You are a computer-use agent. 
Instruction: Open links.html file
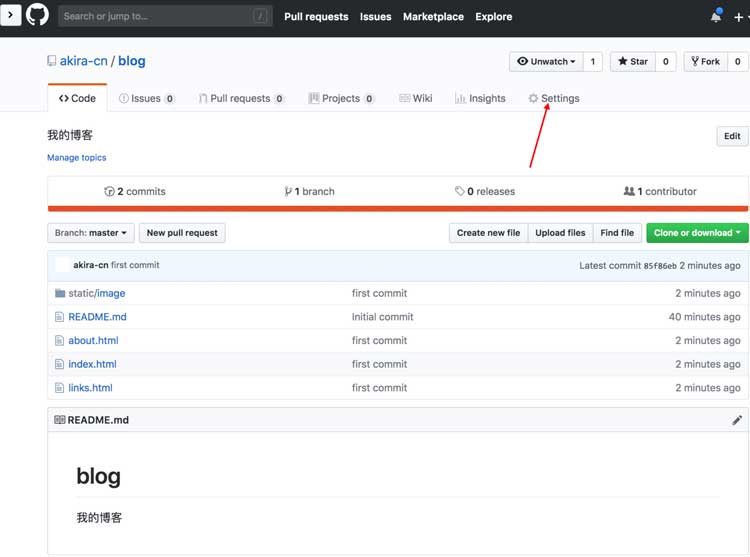point(90,388)
